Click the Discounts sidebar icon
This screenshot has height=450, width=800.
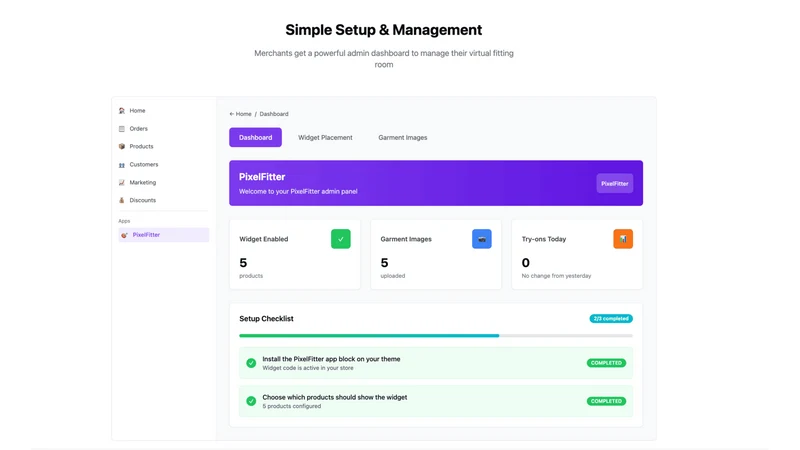coord(121,201)
